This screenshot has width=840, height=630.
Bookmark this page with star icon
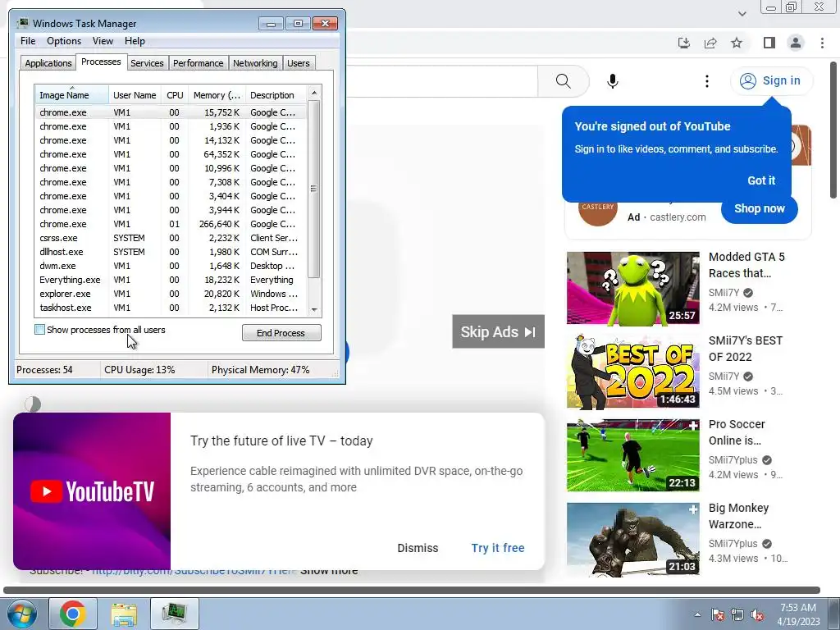[x=737, y=43]
